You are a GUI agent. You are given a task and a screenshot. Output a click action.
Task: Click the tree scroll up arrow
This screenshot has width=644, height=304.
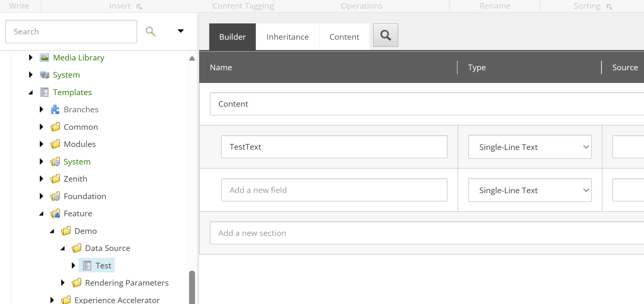(x=192, y=58)
